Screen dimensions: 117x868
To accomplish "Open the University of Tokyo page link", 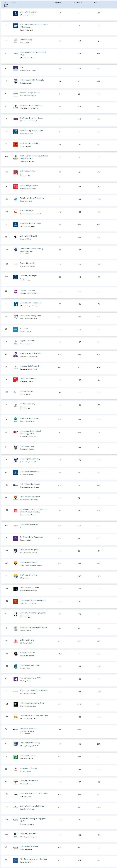I will click(29, 575).
